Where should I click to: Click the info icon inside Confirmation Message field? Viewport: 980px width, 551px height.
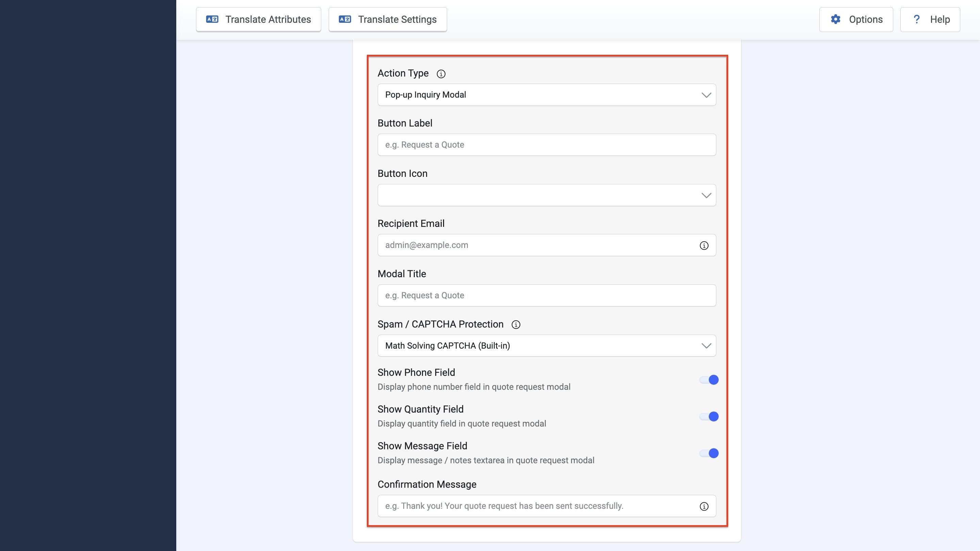(x=704, y=506)
